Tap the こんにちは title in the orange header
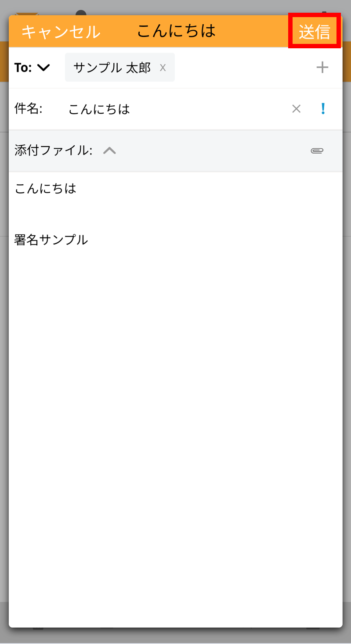Viewport: 351px width, 644px height. (x=176, y=31)
